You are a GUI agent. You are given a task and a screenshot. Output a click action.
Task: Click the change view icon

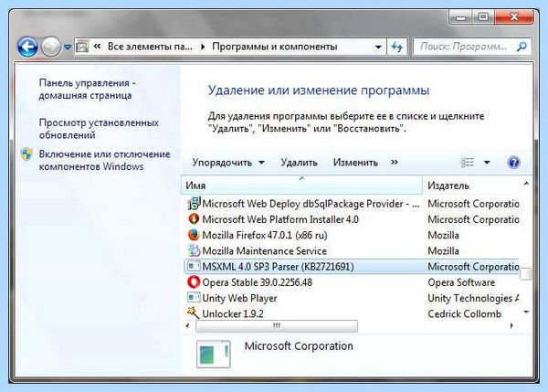[468, 163]
